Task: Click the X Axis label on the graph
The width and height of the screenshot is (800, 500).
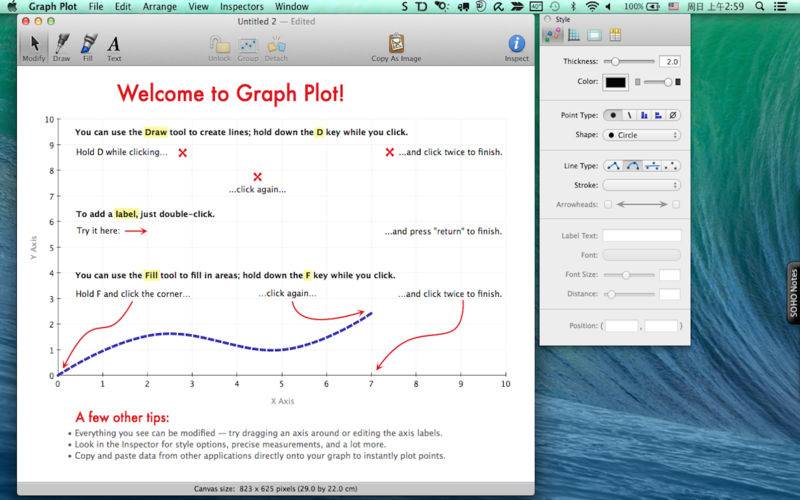Action: (x=282, y=401)
